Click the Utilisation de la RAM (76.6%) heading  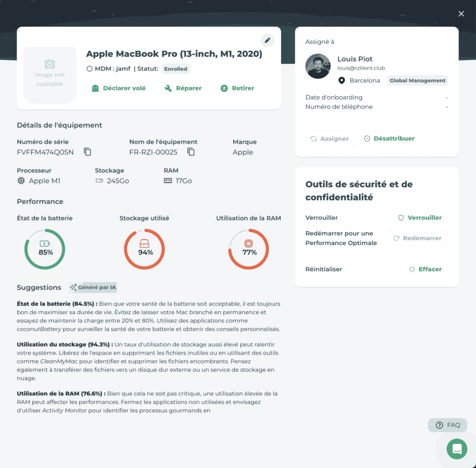[x=61, y=394]
